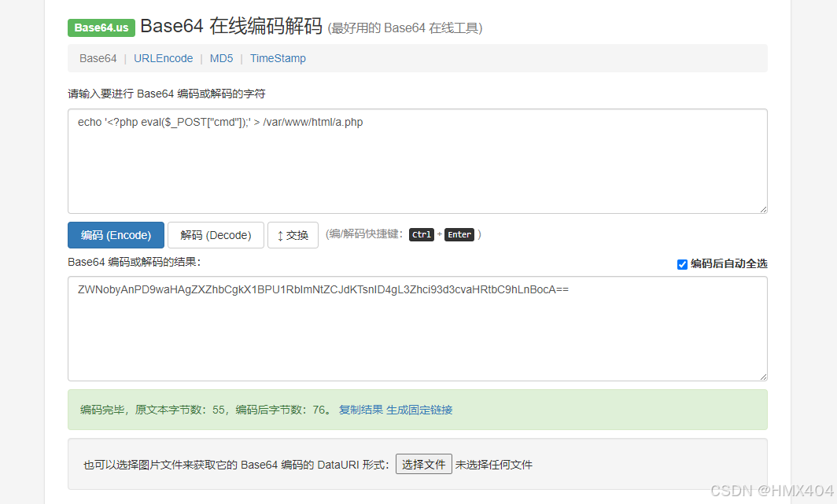The height and width of the screenshot is (504, 837).
Task: Go to the URLEncode tool link
Action: coord(164,58)
